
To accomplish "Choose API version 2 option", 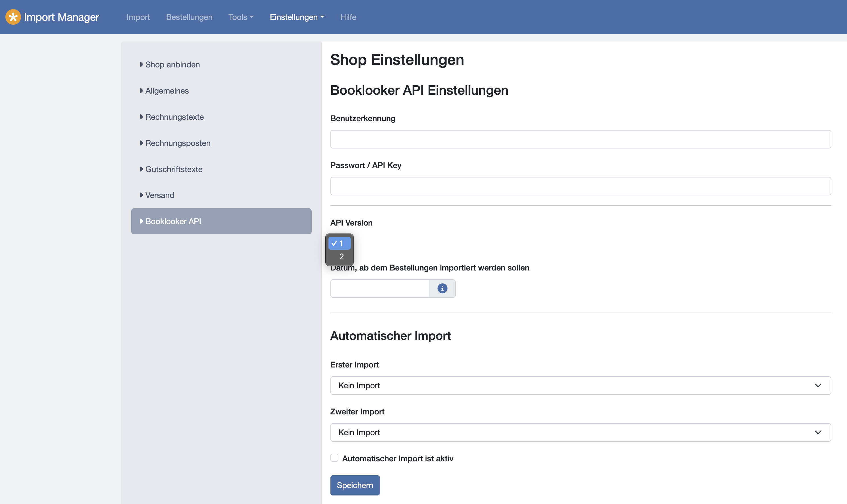I will pyautogui.click(x=339, y=257).
